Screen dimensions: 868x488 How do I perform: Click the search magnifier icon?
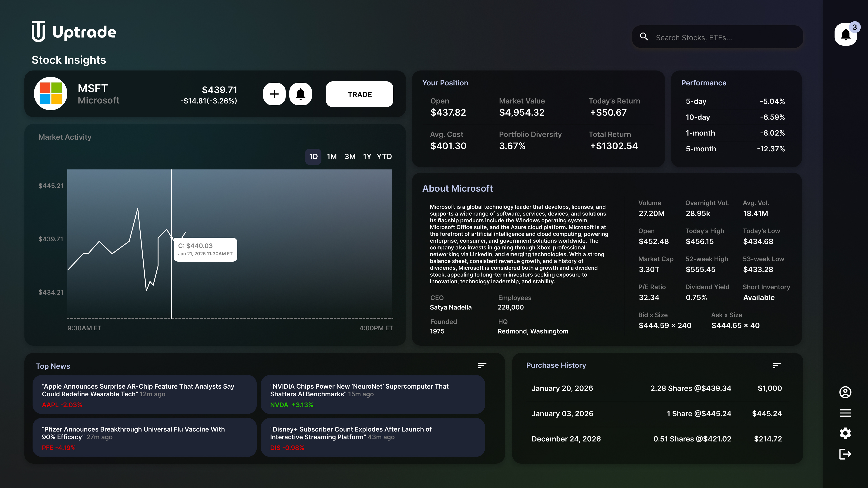pos(644,36)
